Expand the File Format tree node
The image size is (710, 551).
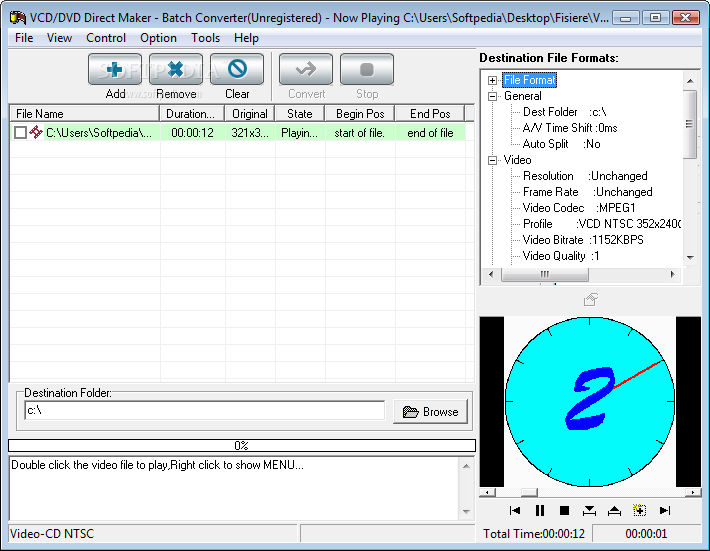492,81
